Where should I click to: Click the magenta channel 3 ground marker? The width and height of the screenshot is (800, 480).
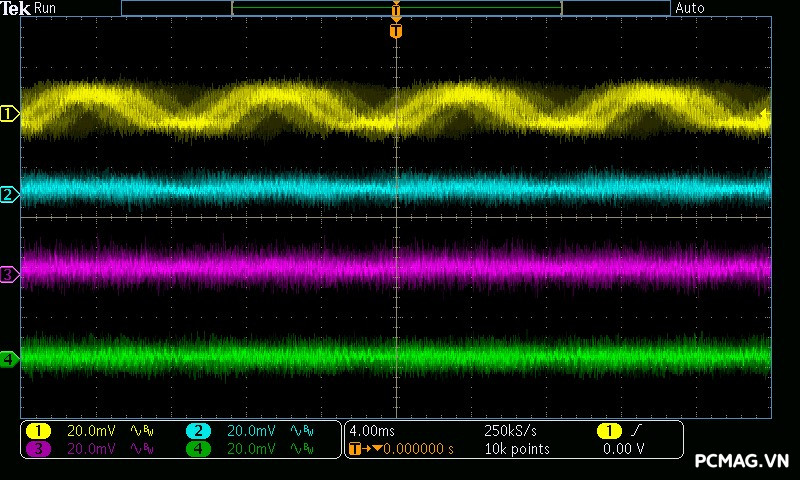pos(9,274)
